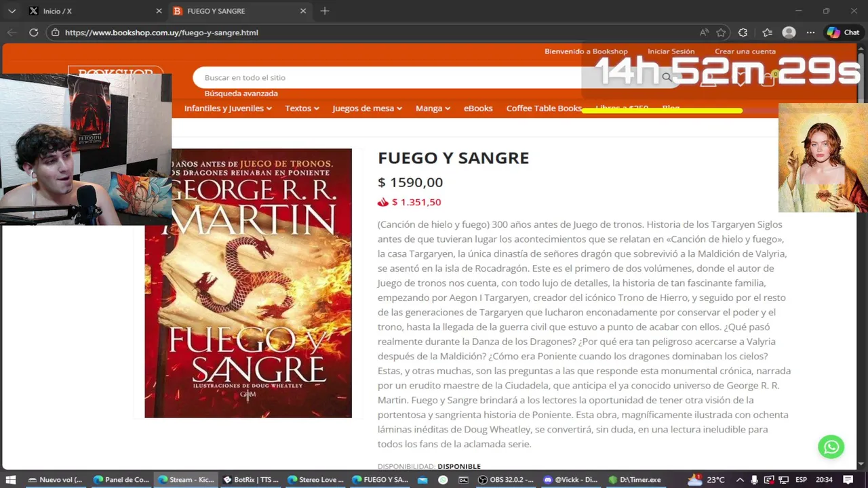Open the Panel de Co... taskbar window

[121, 480]
